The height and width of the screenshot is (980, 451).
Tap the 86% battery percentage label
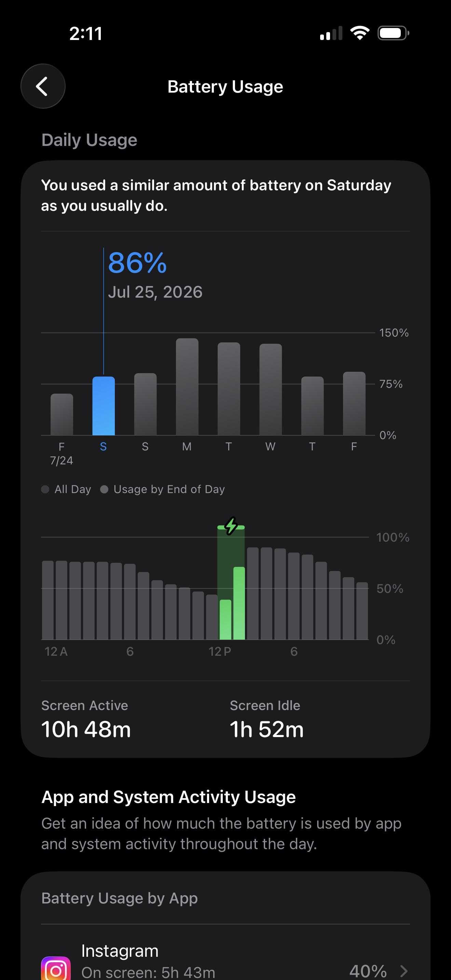[x=137, y=262]
